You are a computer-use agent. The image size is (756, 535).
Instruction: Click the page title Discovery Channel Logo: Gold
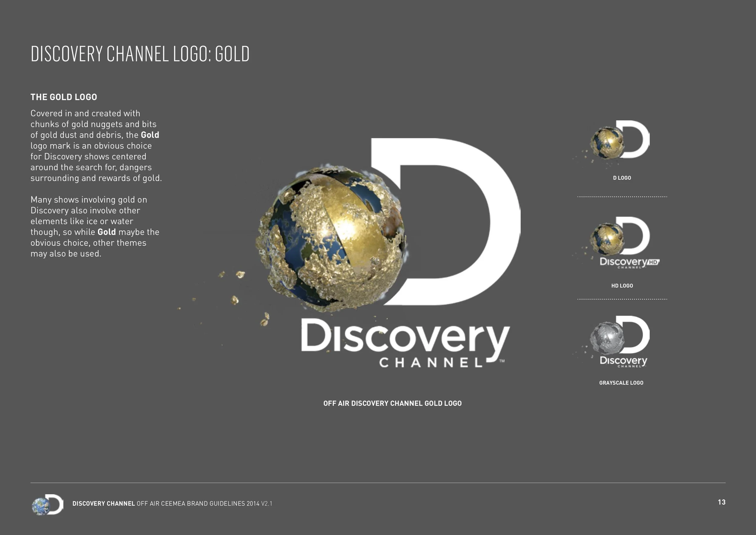(140, 54)
